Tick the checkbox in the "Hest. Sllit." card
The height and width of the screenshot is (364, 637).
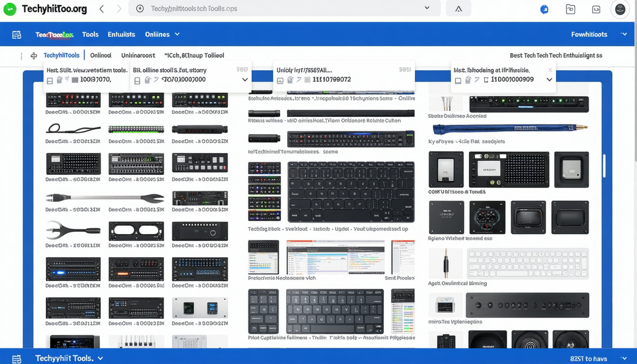[50, 81]
